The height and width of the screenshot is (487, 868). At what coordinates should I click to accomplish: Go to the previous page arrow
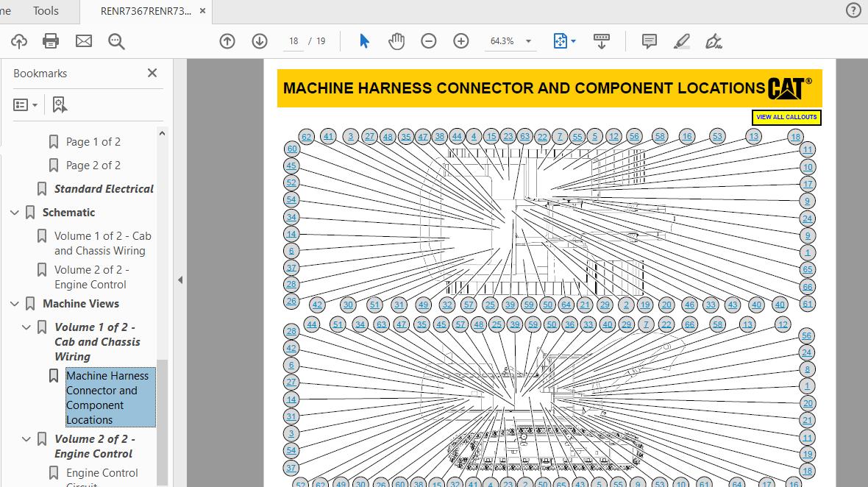coord(227,41)
